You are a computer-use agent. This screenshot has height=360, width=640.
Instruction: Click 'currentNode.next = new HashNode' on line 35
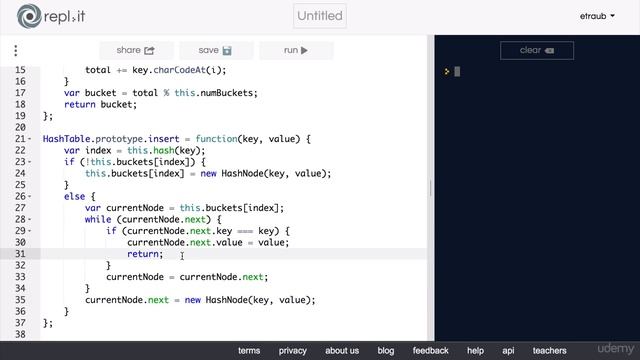pyautogui.click(x=167, y=300)
